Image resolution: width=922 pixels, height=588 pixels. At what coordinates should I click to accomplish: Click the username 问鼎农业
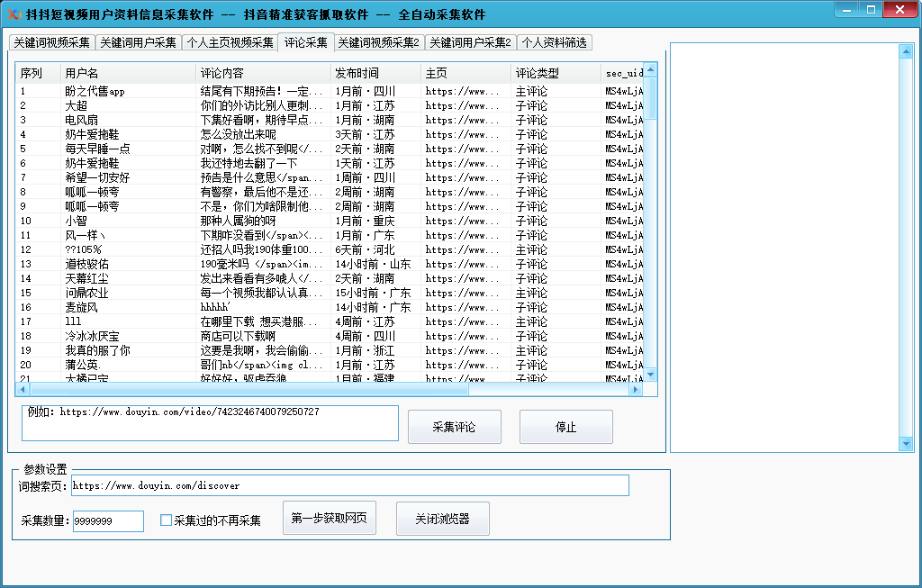pos(86,293)
